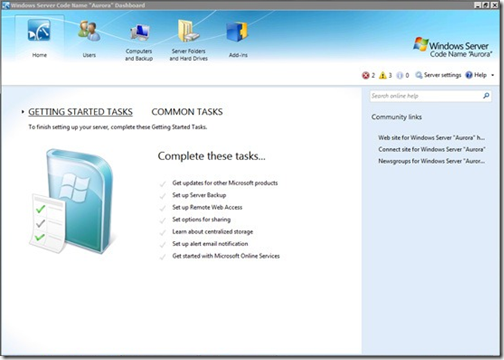504x360 pixels.
Task: Open the Home dashboard icon
Action: 39,31
